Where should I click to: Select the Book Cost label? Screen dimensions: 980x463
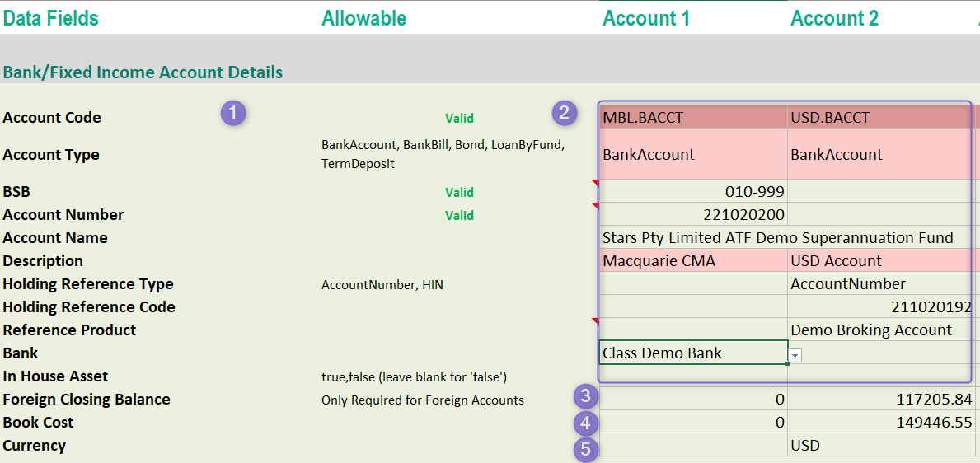pos(37,422)
